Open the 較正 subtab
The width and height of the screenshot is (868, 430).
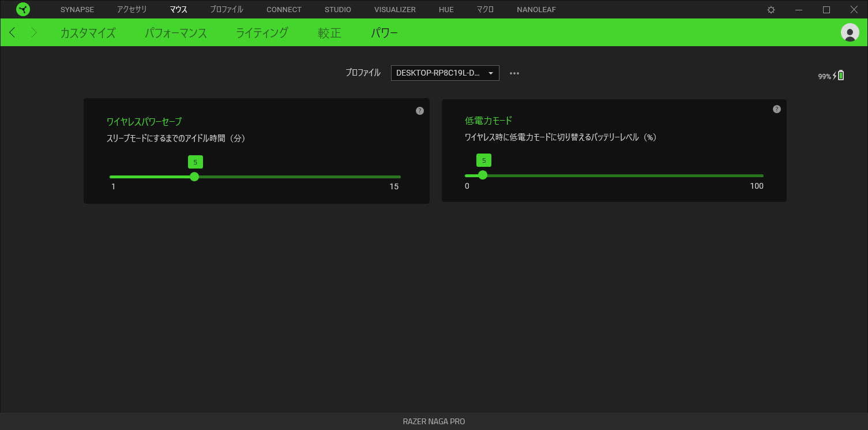(329, 33)
